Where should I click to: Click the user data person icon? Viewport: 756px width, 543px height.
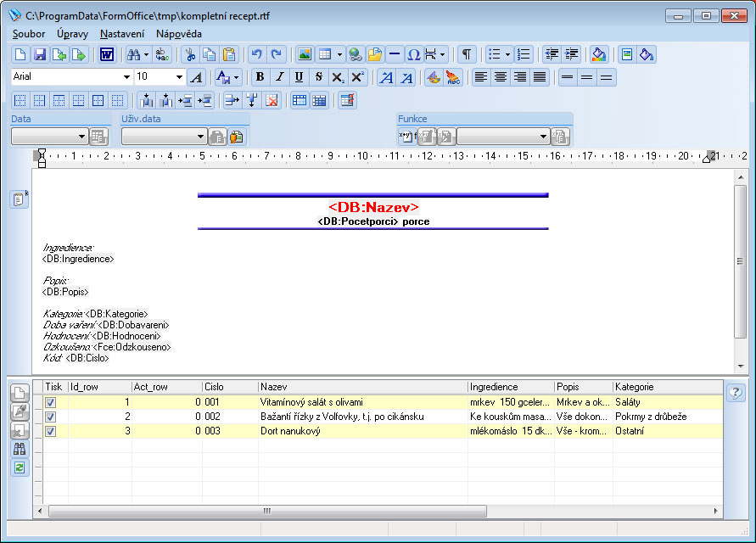(236, 137)
